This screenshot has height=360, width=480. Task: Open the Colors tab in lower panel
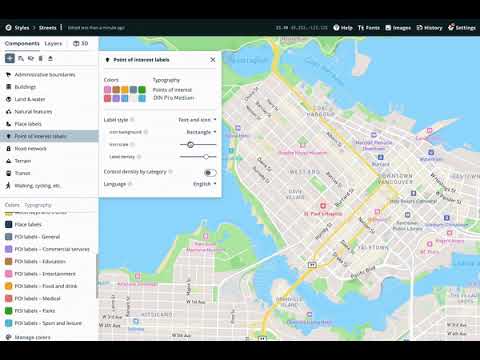pyautogui.click(x=12, y=205)
